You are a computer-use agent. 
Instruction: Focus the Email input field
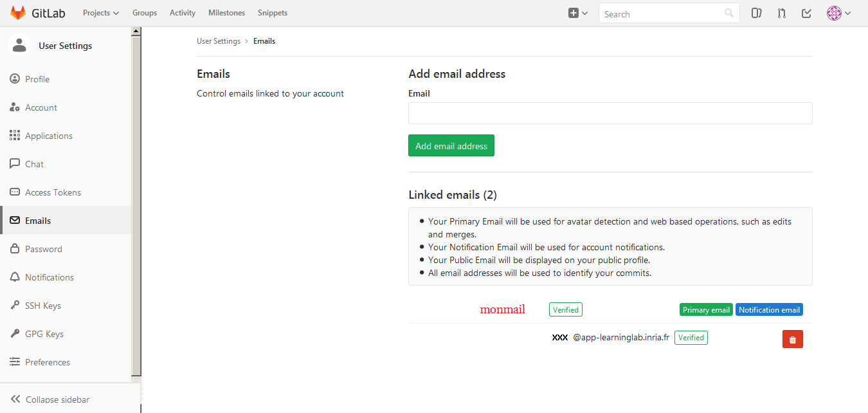coord(610,113)
